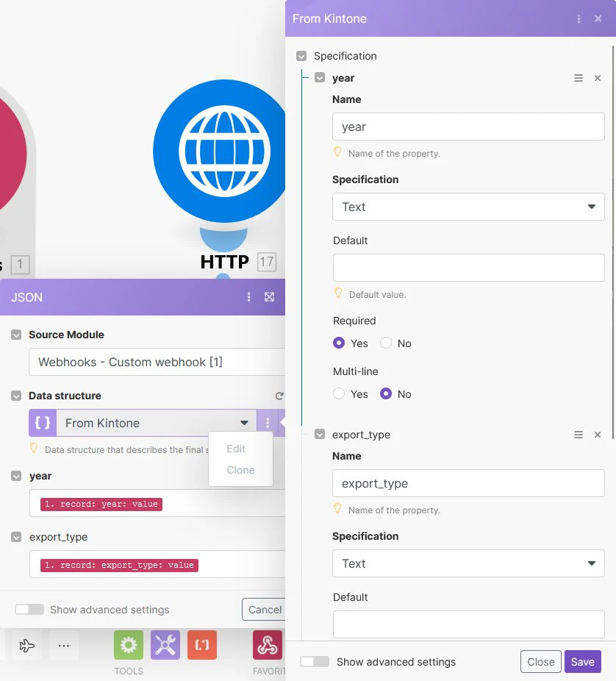Collapse the year item in From Kintone panel
The image size is (616, 681).
[x=320, y=78]
